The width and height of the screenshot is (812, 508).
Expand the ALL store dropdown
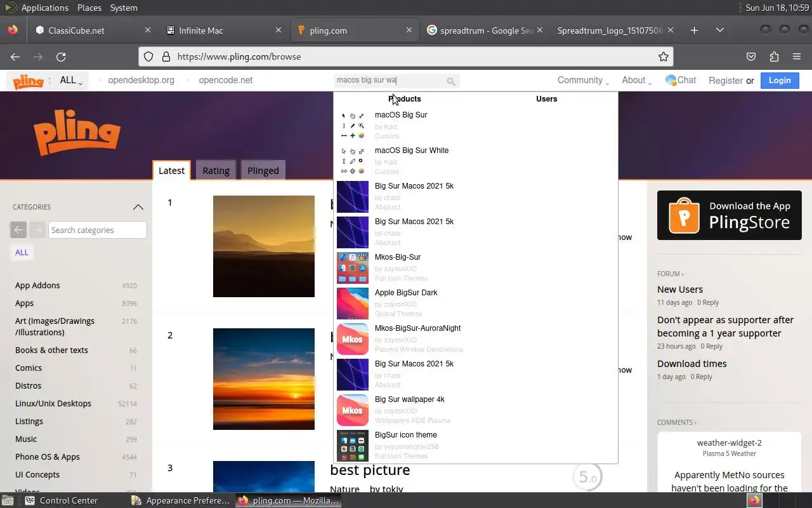[x=71, y=81]
